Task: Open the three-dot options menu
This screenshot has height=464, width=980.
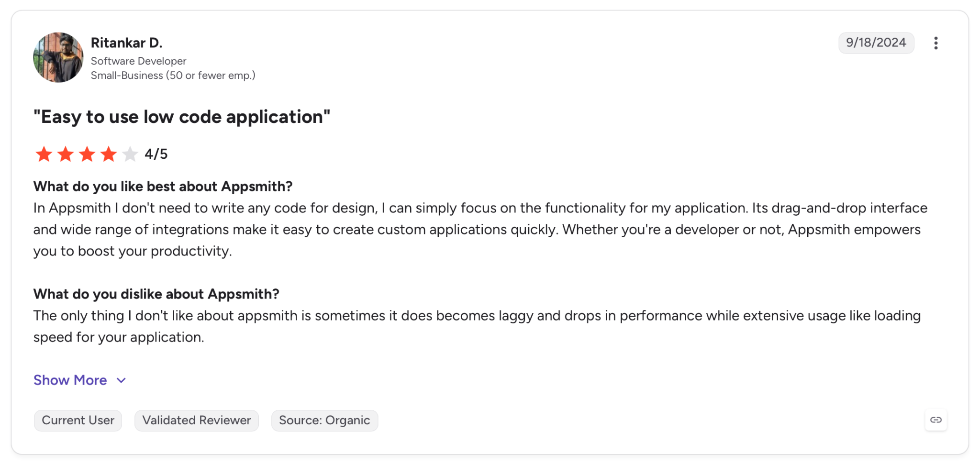Action: (935, 43)
